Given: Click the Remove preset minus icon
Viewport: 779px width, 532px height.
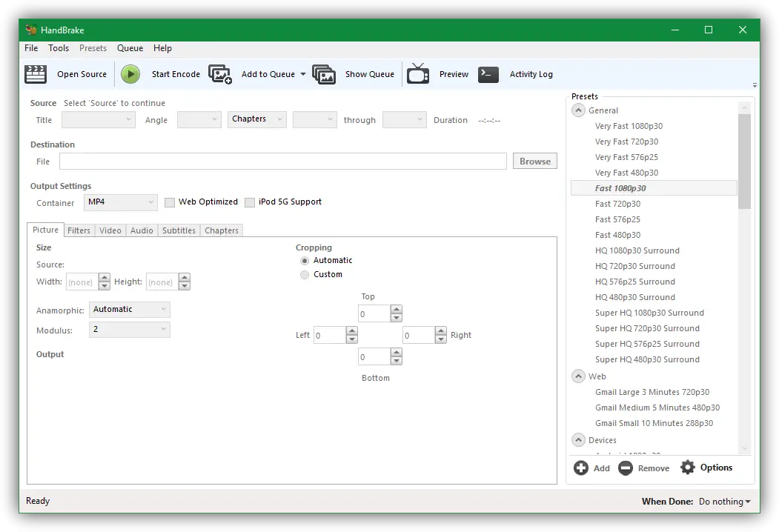Looking at the screenshot, I should pyautogui.click(x=626, y=468).
